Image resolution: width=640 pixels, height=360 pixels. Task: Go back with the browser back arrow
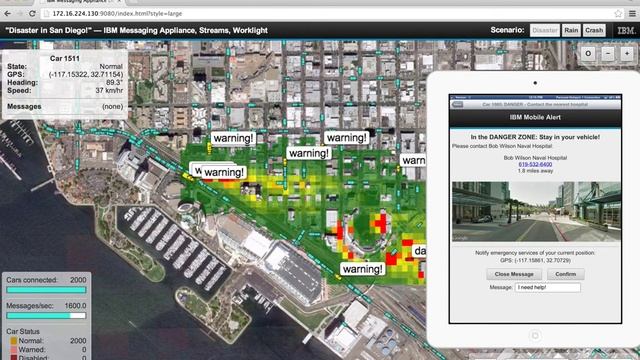pyautogui.click(x=7, y=13)
